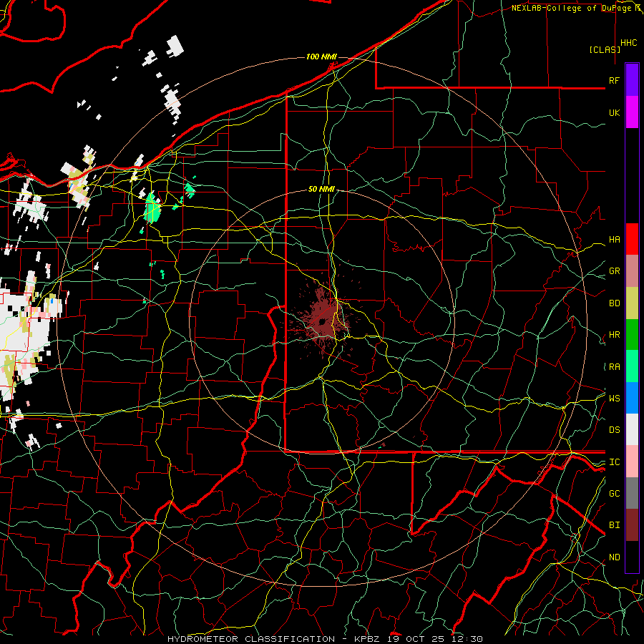
Task: Click the WS legend label
Action: (614, 398)
